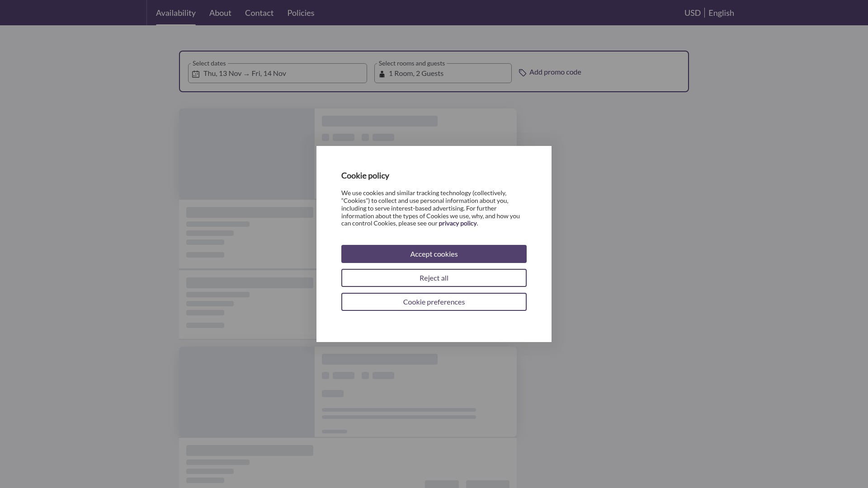The height and width of the screenshot is (488, 868).
Task: Open Cookie preferences
Action: (x=434, y=302)
